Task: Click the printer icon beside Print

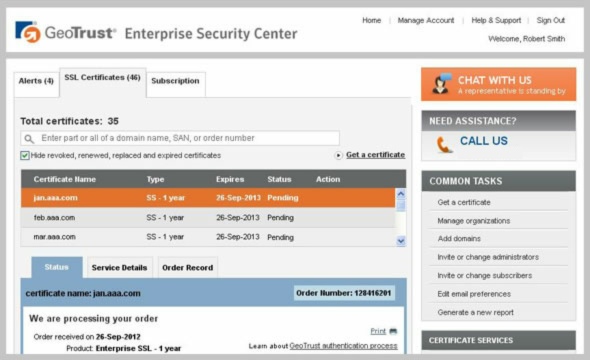Action: (x=393, y=331)
